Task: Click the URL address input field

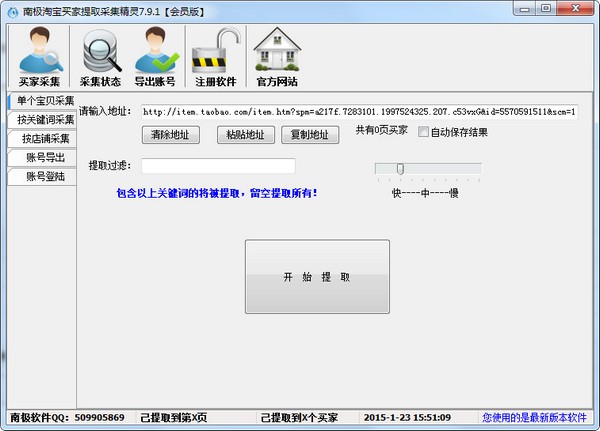Action: coord(358,112)
